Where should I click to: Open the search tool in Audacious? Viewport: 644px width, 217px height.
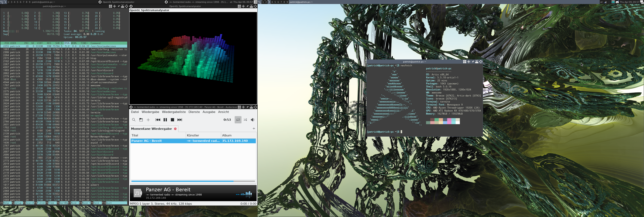(x=134, y=120)
